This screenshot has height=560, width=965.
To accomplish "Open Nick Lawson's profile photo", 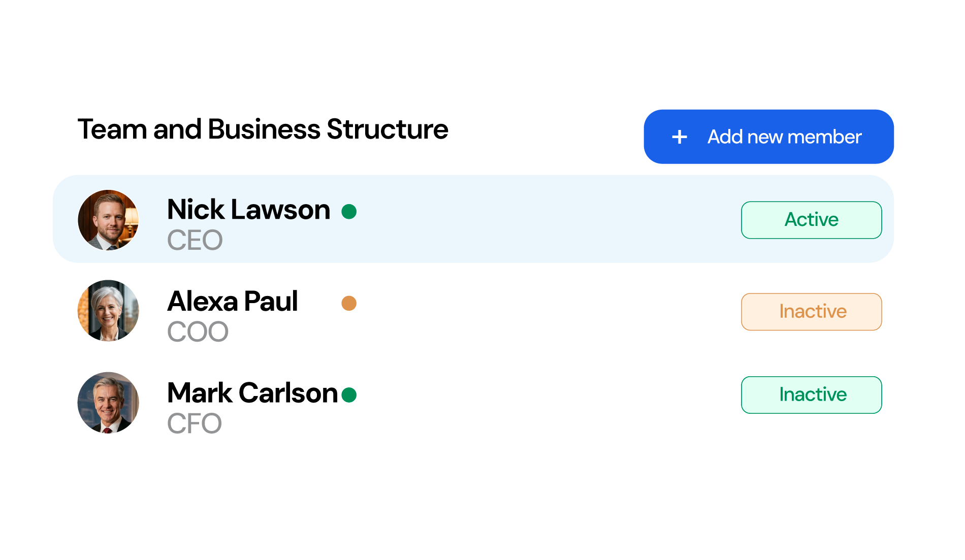I will point(108,220).
